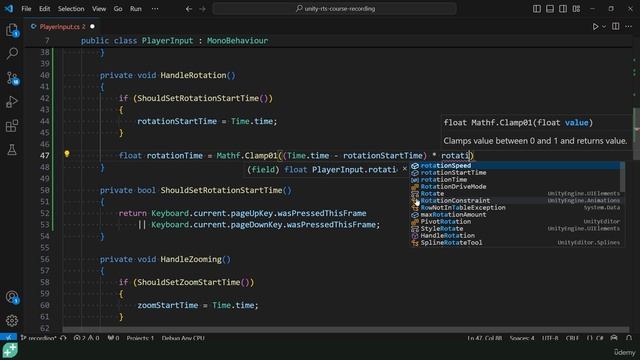Click the status bar icon left of the bell
Viewport: 640px width, 360px height.
coord(614,338)
